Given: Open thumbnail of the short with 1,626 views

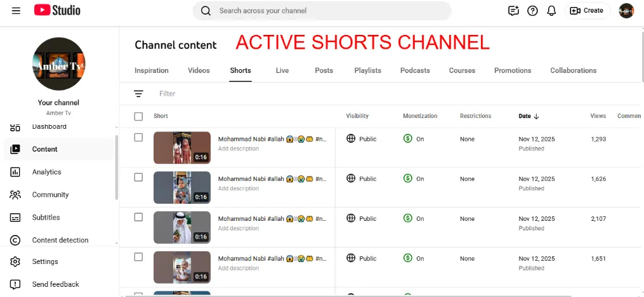Looking at the screenshot, I should point(182,187).
